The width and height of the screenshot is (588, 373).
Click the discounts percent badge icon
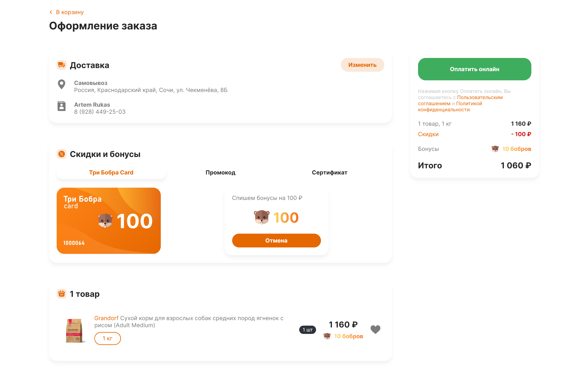click(62, 154)
